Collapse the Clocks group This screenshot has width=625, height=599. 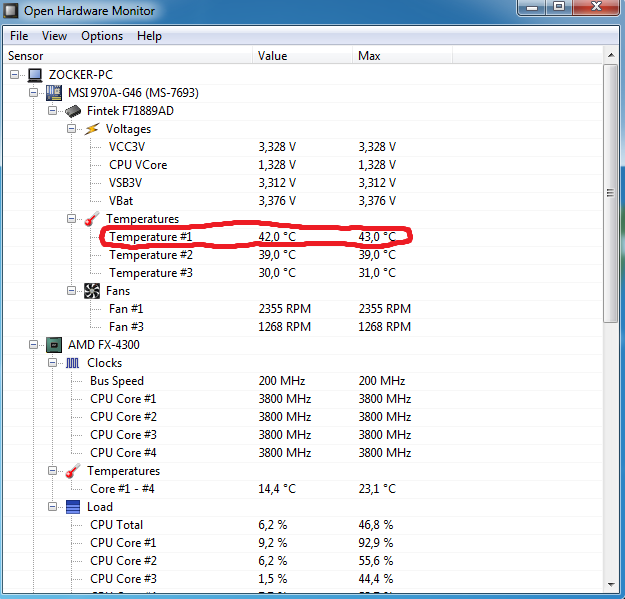click(52, 363)
